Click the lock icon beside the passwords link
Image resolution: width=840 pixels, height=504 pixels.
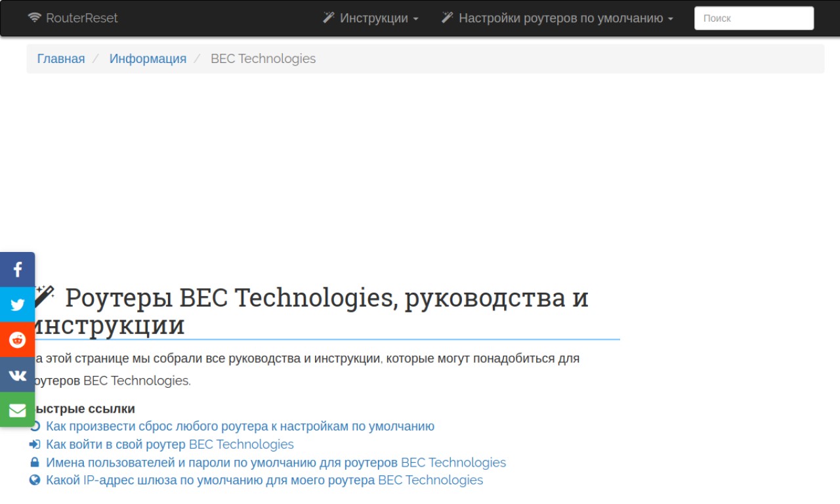point(35,463)
